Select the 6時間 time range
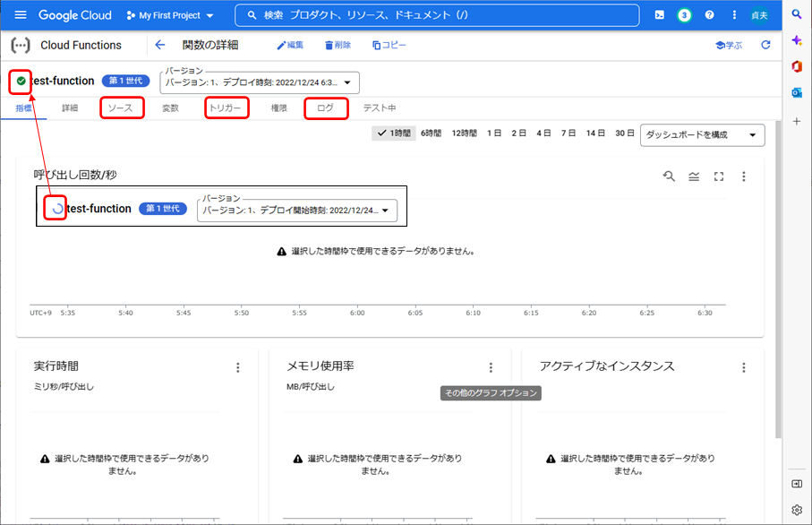The width and height of the screenshot is (812, 525). point(431,133)
